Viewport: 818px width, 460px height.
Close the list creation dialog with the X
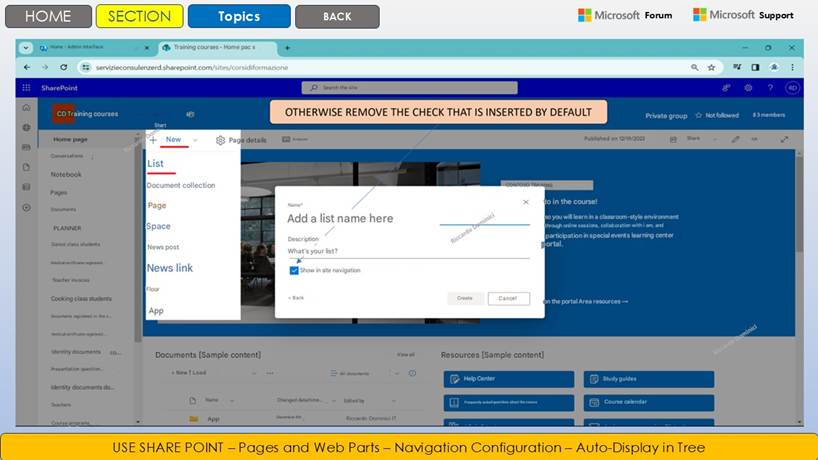coord(526,202)
